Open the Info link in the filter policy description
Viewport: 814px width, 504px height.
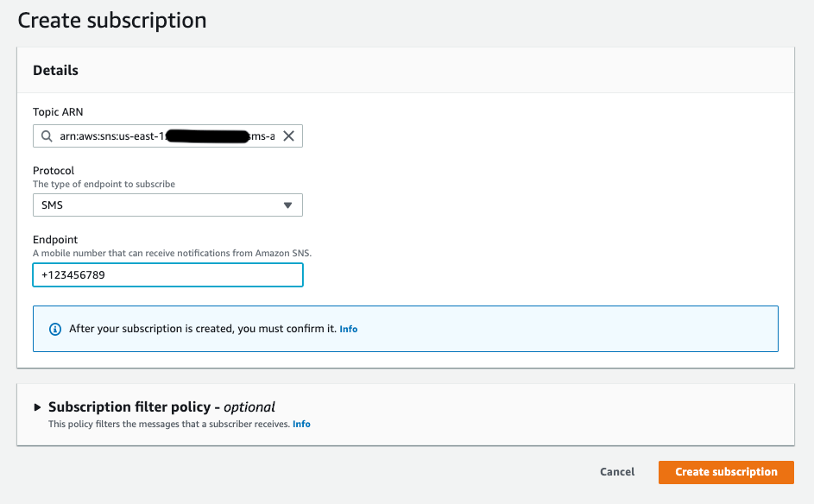coord(301,424)
